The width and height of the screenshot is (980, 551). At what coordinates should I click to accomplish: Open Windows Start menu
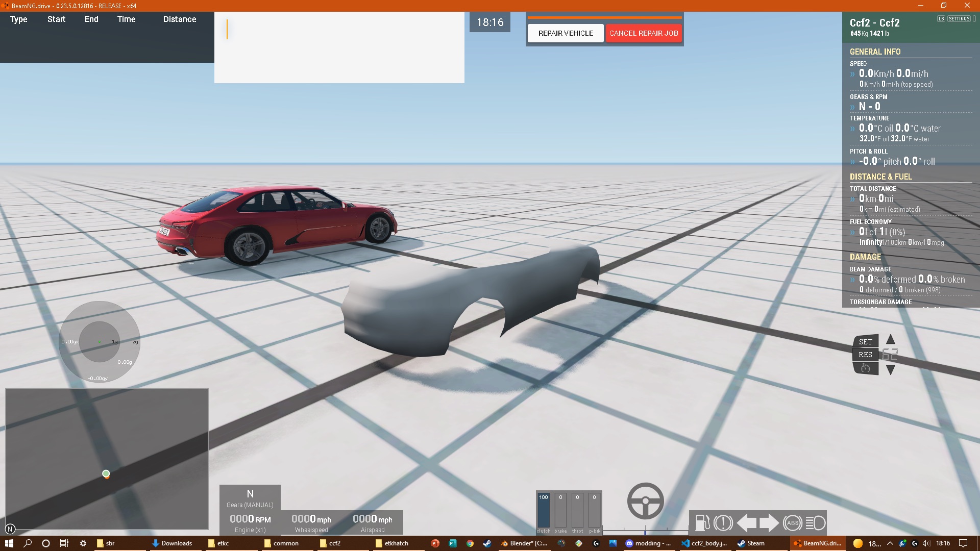tap(9, 543)
